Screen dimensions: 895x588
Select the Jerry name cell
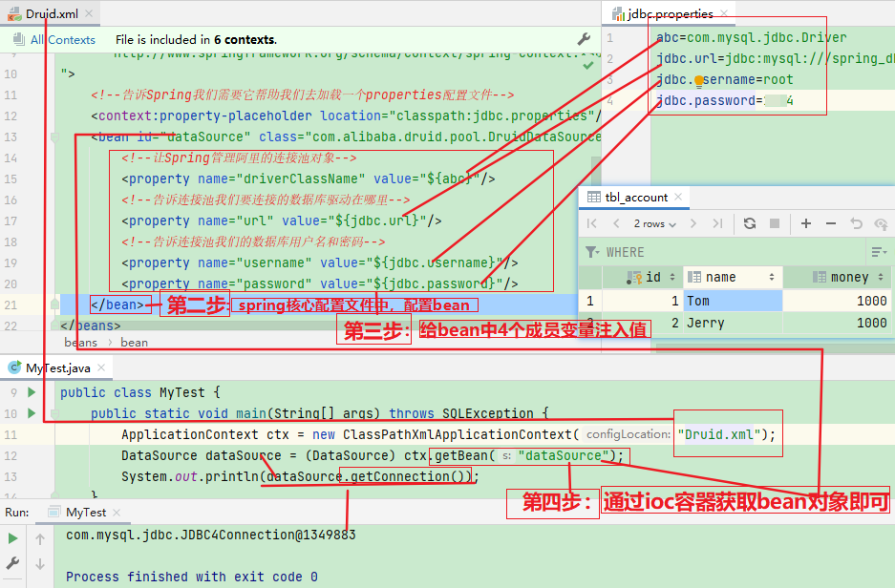[733, 323]
